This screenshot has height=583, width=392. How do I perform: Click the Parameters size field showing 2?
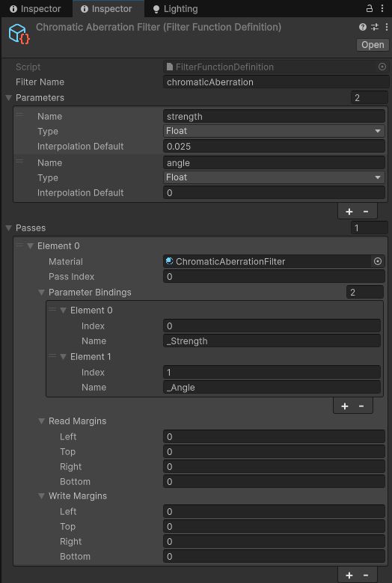click(x=370, y=98)
